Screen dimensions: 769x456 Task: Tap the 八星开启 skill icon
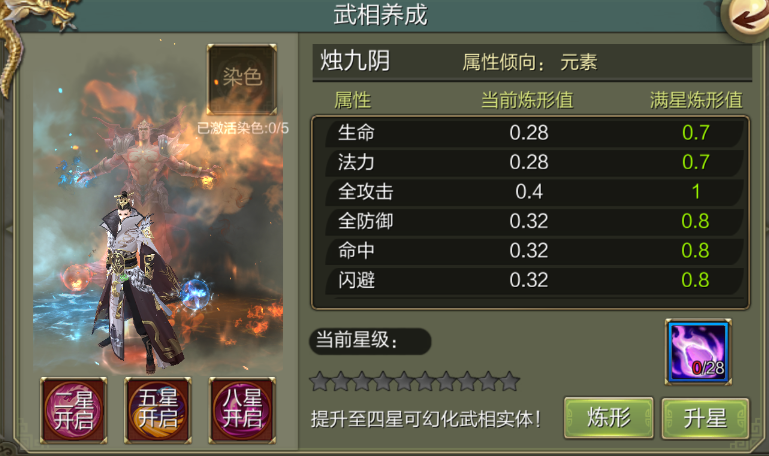point(242,410)
